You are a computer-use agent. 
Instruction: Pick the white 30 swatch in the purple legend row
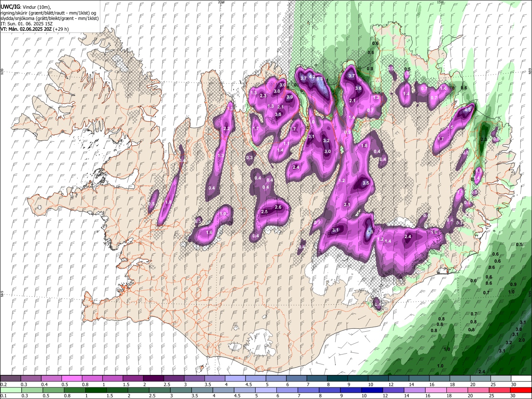tap(521, 379)
